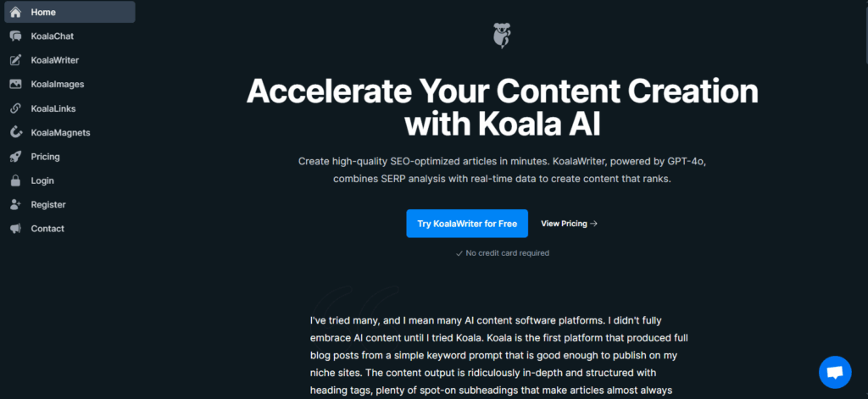The width and height of the screenshot is (868, 399).
Task: Open the Contact sidebar entry
Action: pos(47,229)
